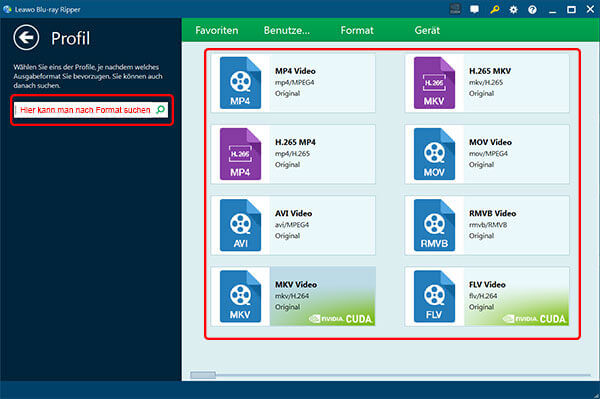Image resolution: width=600 pixels, height=399 pixels.
Task: Click the NVIDIA CUDA badge on FLV Video
Action: (x=534, y=319)
